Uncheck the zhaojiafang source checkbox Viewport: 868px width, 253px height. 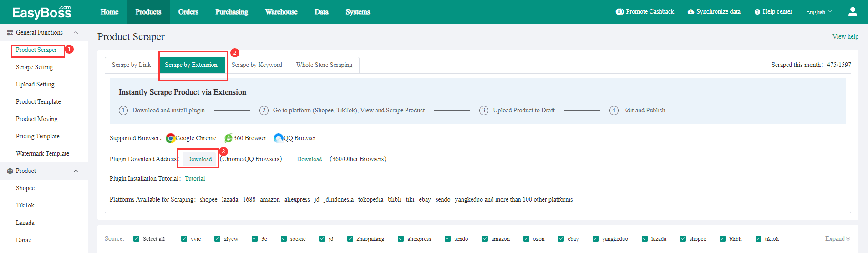(x=350, y=239)
